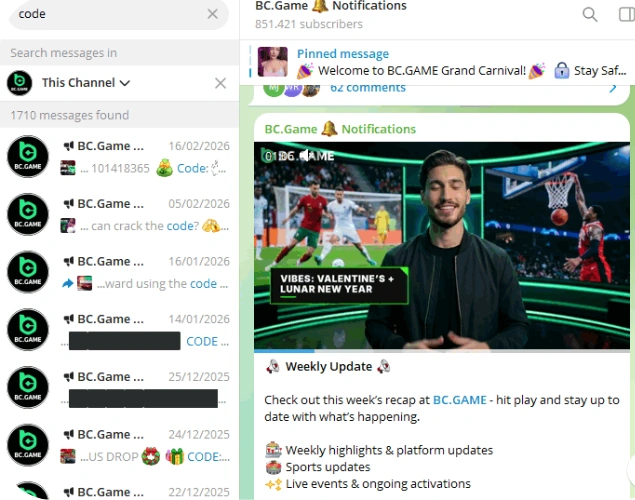Open the 62 comments thread

368,88
